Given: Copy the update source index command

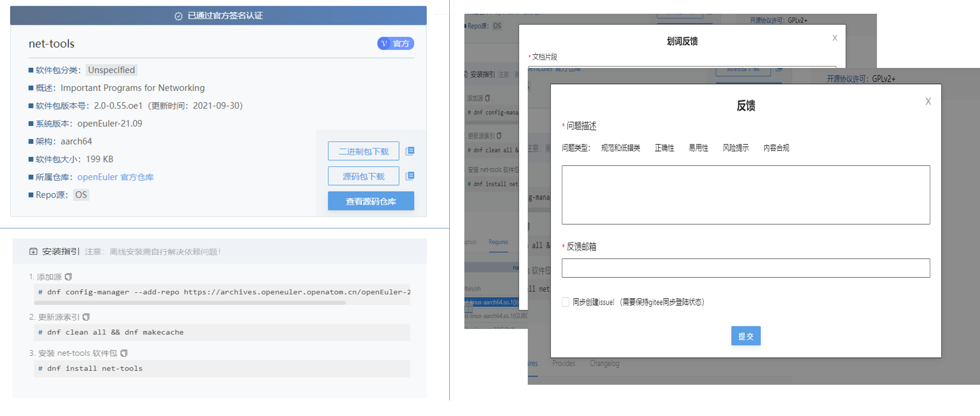Looking at the screenshot, I should [86, 317].
